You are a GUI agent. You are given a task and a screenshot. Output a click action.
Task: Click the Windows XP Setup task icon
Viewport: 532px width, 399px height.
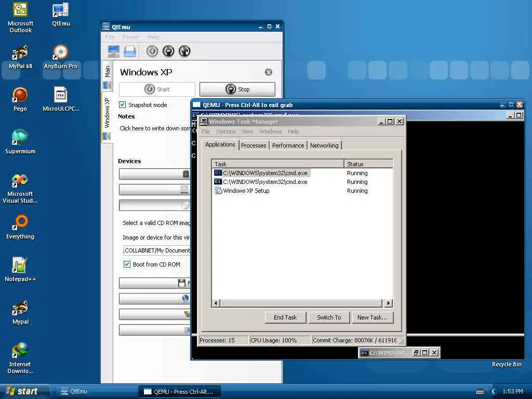pyautogui.click(x=218, y=191)
